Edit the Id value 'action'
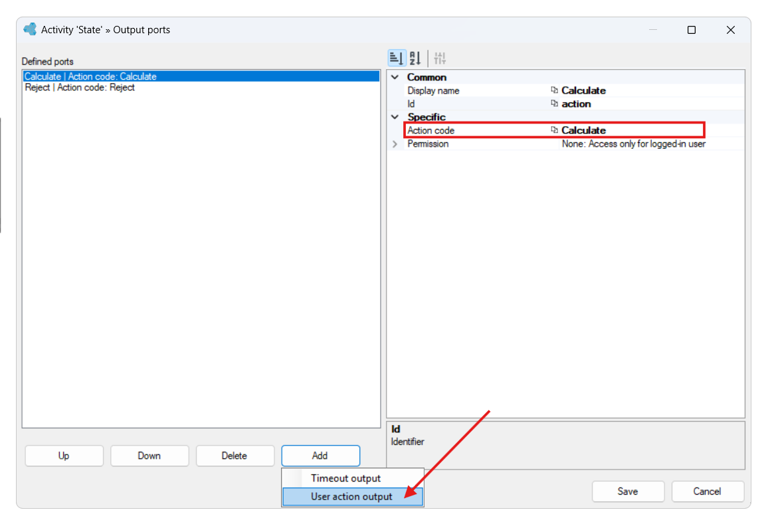Image resolution: width=768 pixels, height=532 pixels. tap(576, 104)
